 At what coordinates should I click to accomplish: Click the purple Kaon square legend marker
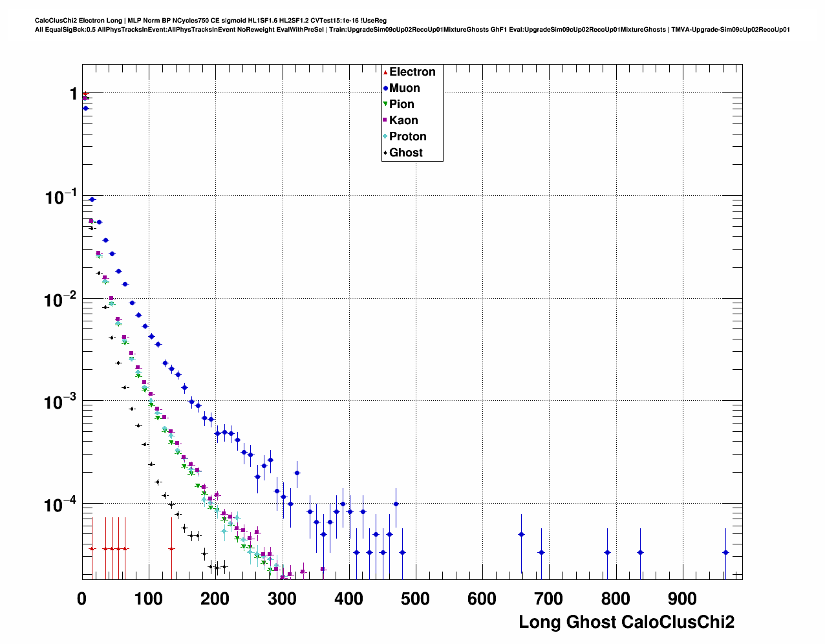[385, 120]
